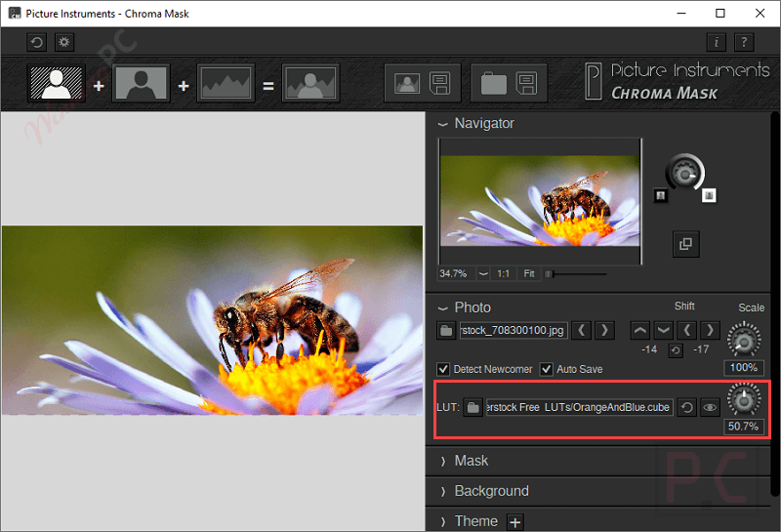Set zoom to 1:1 in Navigator

[504, 273]
